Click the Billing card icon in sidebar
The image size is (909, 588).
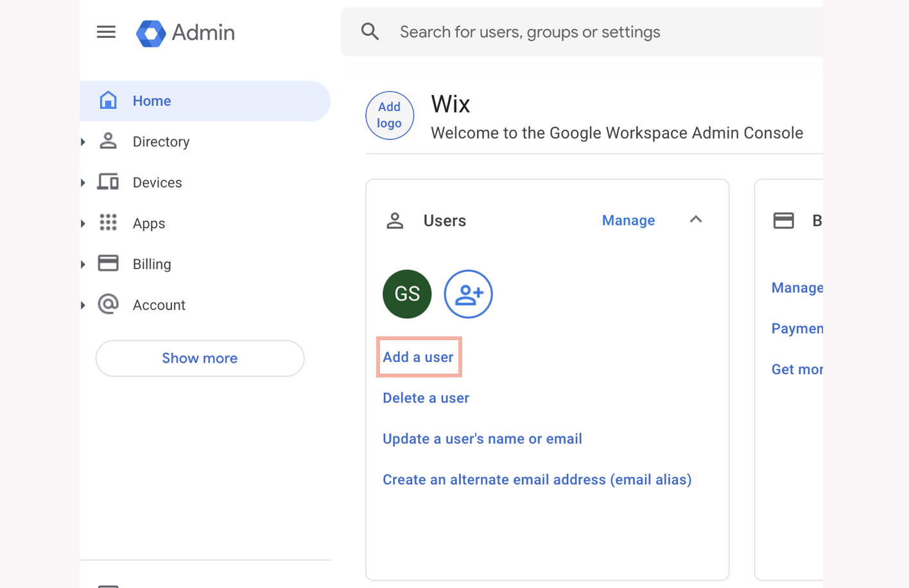click(108, 263)
